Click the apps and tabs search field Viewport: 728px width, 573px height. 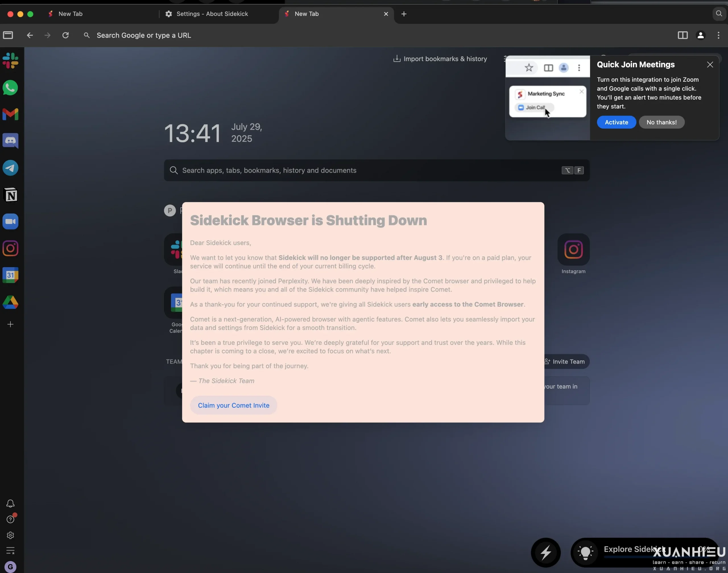coord(377,170)
